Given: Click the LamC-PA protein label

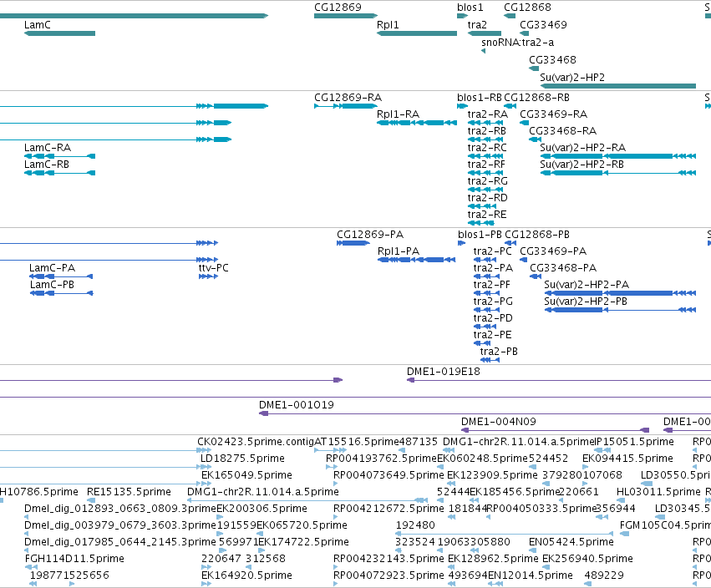Looking at the screenshot, I should coord(52,268).
